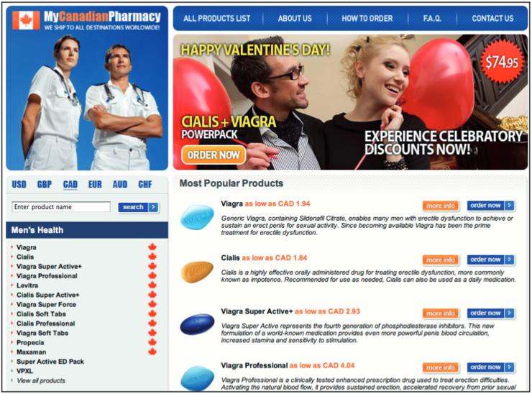Open the All Products List menu

[217, 18]
